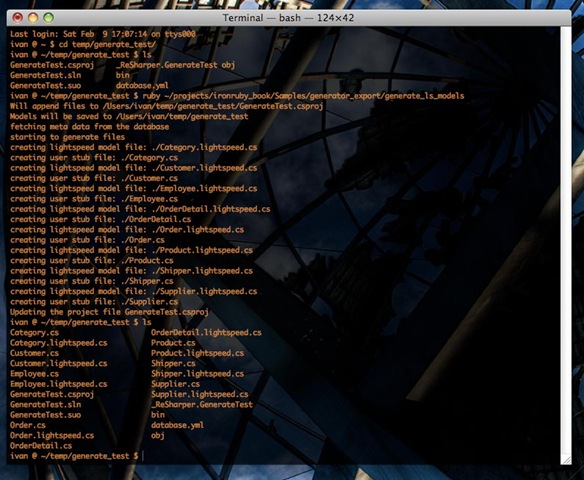Select 'creating user stub file: ./Customer.cs' line

click(94, 178)
